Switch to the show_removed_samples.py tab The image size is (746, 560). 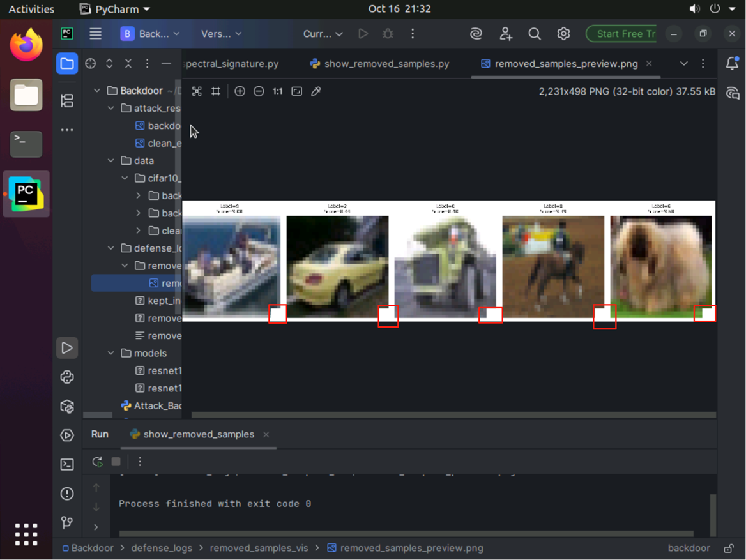coord(379,64)
